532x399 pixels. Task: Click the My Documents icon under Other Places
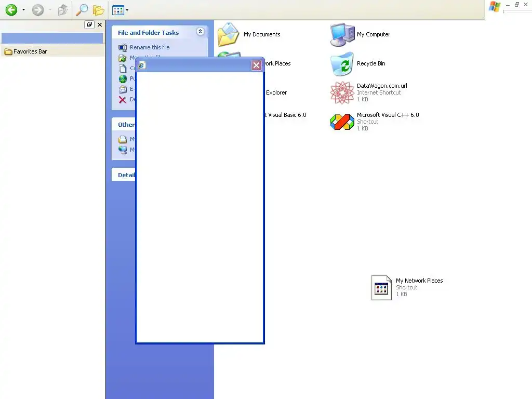(123, 139)
